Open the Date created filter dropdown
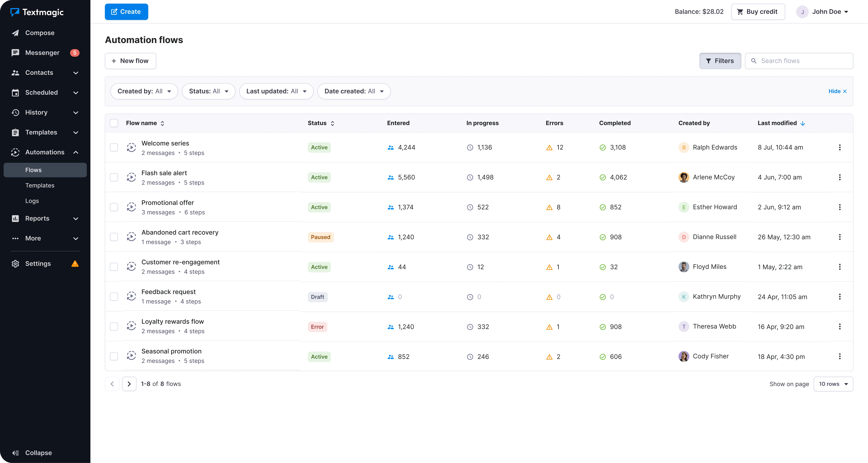The width and height of the screenshot is (868, 463). [354, 91]
